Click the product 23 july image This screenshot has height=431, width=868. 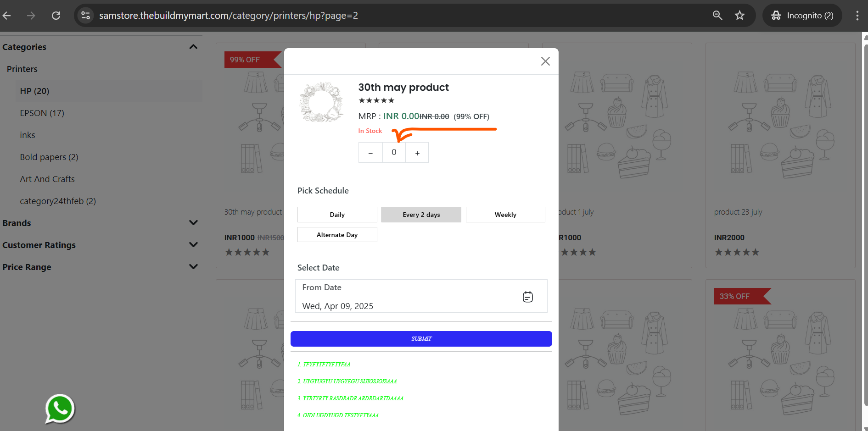780,125
